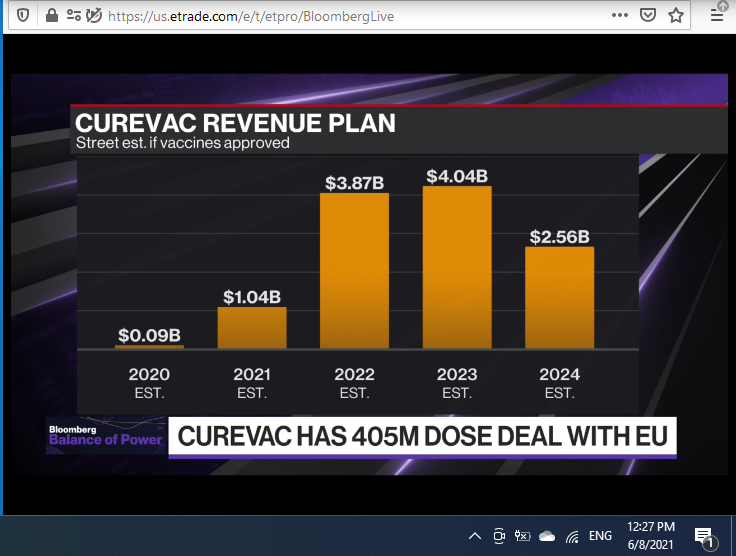Click the Meet Now tray icon
The width and height of the screenshot is (736, 556).
point(499,536)
